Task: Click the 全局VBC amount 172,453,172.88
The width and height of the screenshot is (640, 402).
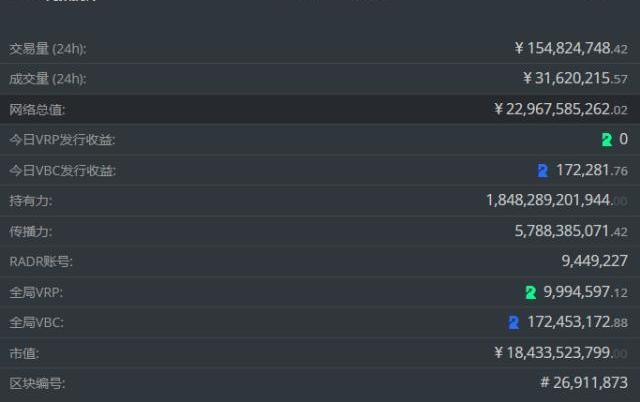Action: point(577,323)
